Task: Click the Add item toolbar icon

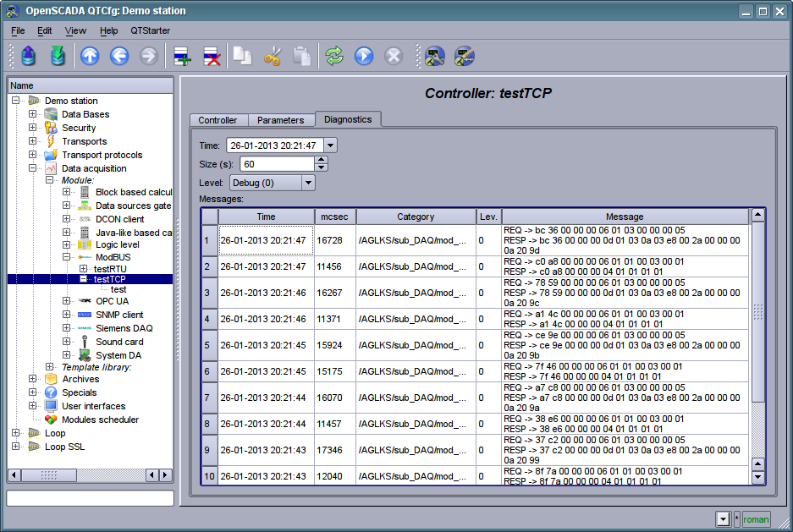Action: coord(183,57)
